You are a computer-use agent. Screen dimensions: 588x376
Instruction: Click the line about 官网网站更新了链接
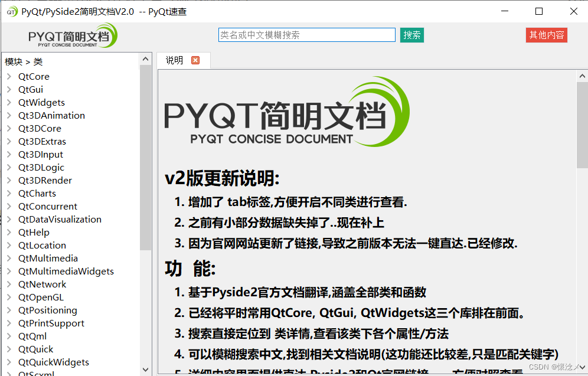(x=346, y=243)
